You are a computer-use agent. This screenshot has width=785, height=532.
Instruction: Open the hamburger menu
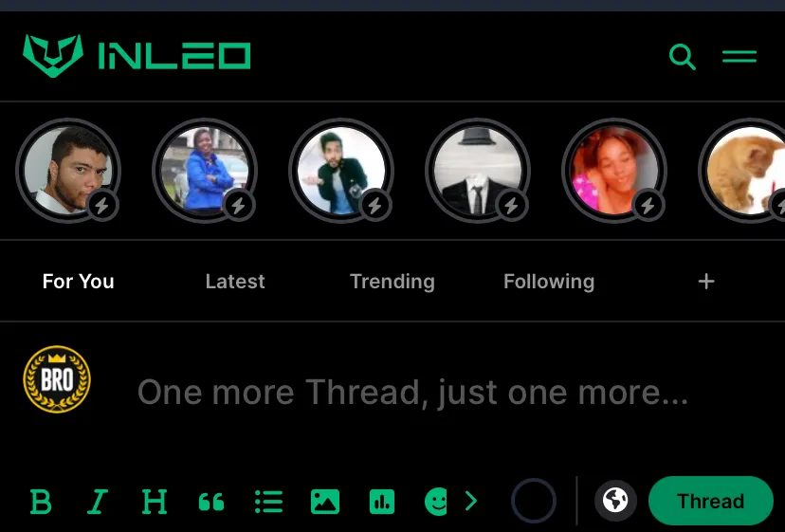click(x=739, y=56)
